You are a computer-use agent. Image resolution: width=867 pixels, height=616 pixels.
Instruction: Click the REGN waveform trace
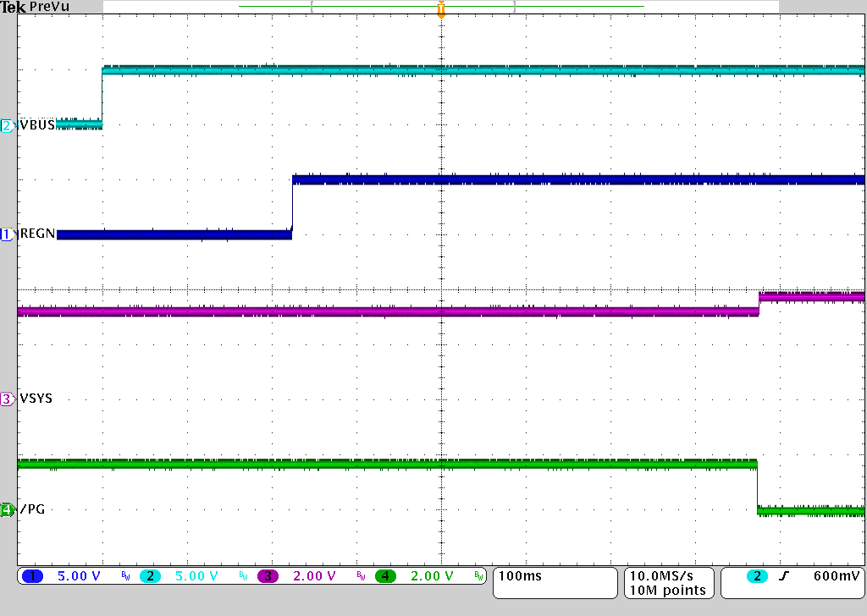coord(508,179)
